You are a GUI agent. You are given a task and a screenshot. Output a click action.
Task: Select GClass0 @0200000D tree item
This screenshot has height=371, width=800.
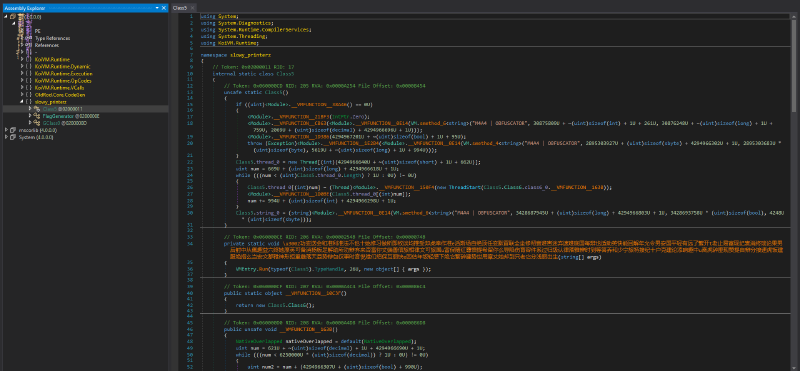click(65, 123)
